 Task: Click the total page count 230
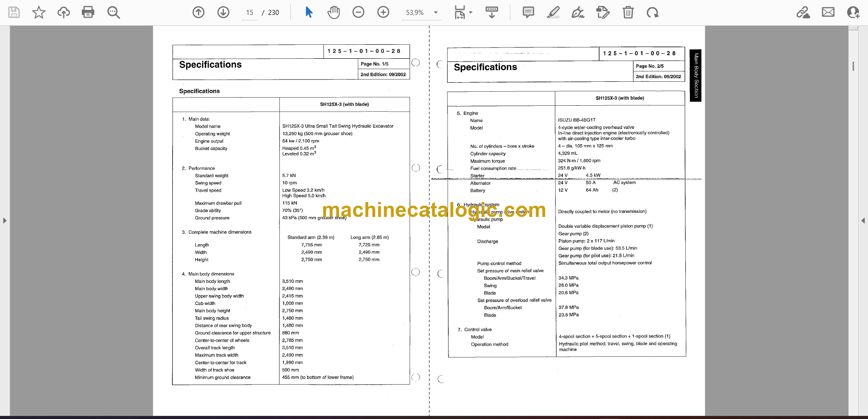274,13
